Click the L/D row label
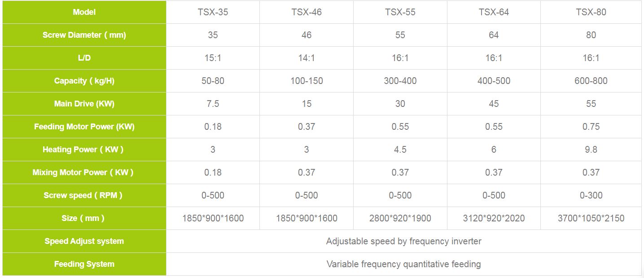 pos(84,58)
